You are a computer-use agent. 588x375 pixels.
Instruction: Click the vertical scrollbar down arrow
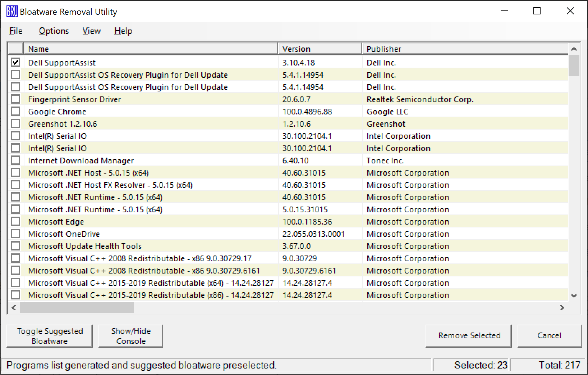[574, 296]
